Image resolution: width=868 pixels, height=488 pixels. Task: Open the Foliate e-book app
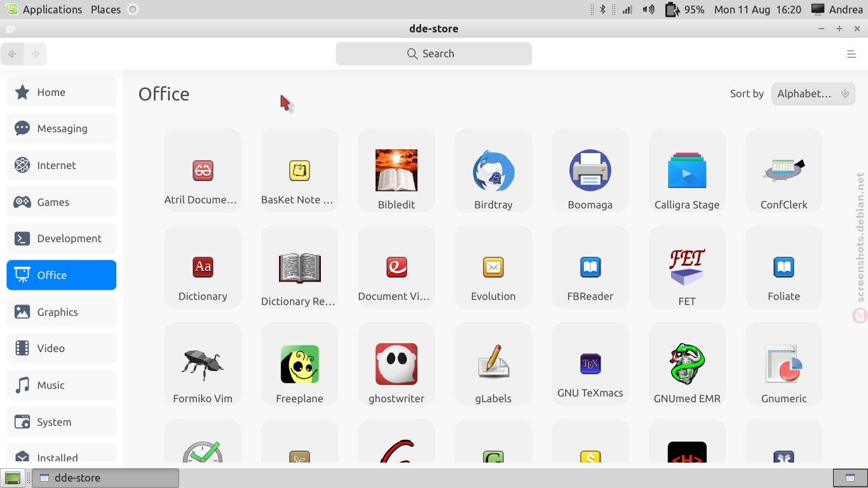click(x=784, y=268)
